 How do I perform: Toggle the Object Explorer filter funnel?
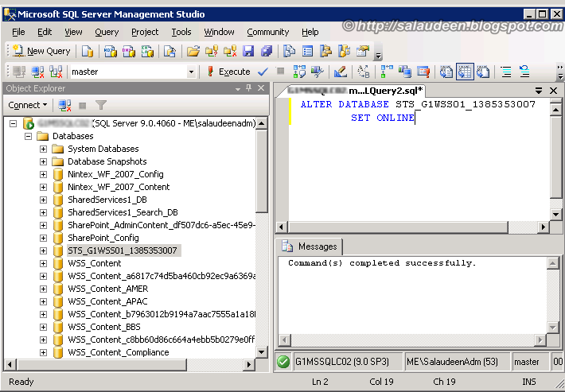point(101,105)
